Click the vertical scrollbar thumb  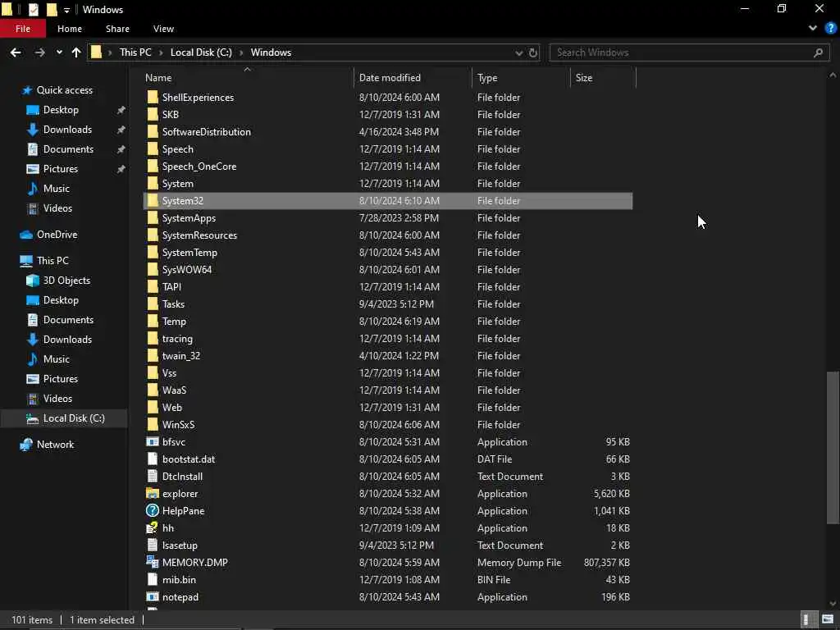[833, 447]
